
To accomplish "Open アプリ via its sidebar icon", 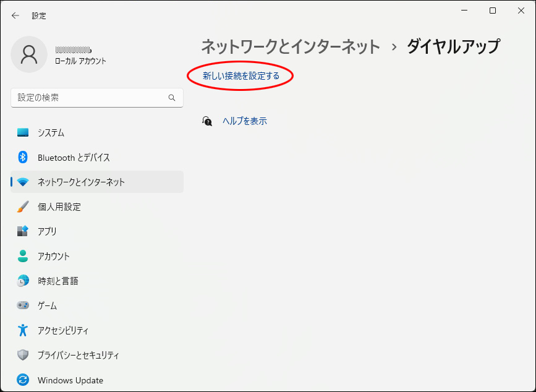I will 23,231.
